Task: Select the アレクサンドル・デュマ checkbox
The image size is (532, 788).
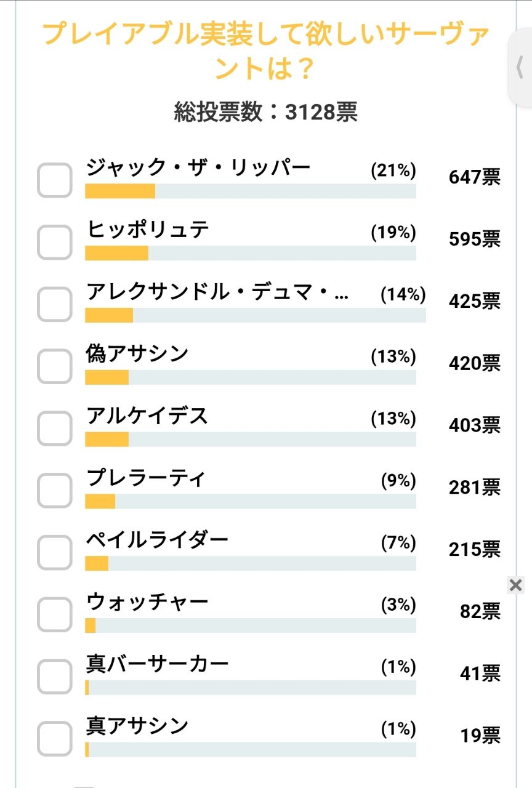Action: (55, 304)
